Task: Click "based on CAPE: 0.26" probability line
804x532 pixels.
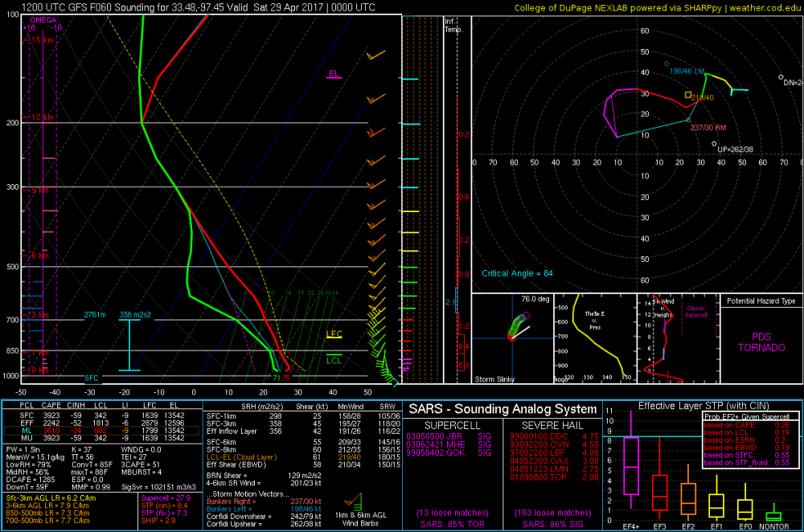Action: (747, 425)
